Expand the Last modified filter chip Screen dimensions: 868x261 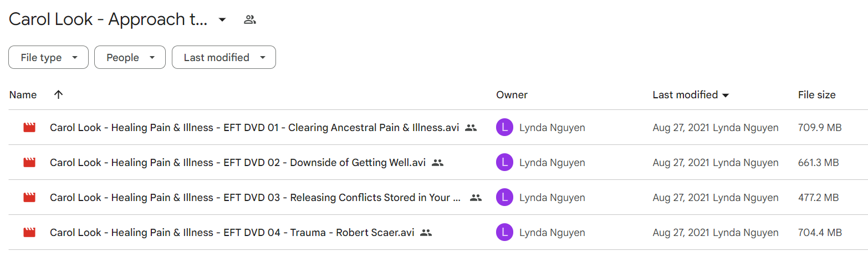tap(224, 57)
